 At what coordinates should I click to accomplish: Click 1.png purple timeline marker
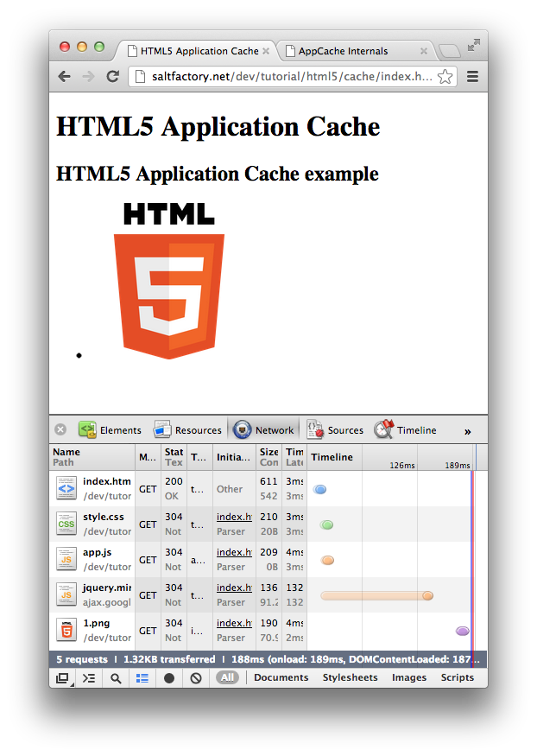(463, 631)
